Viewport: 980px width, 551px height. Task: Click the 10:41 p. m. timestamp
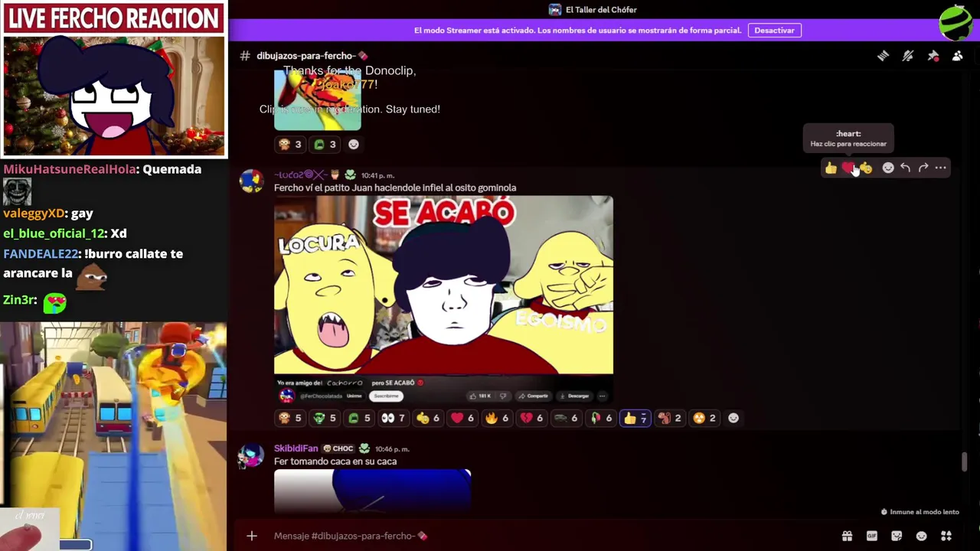tap(377, 175)
